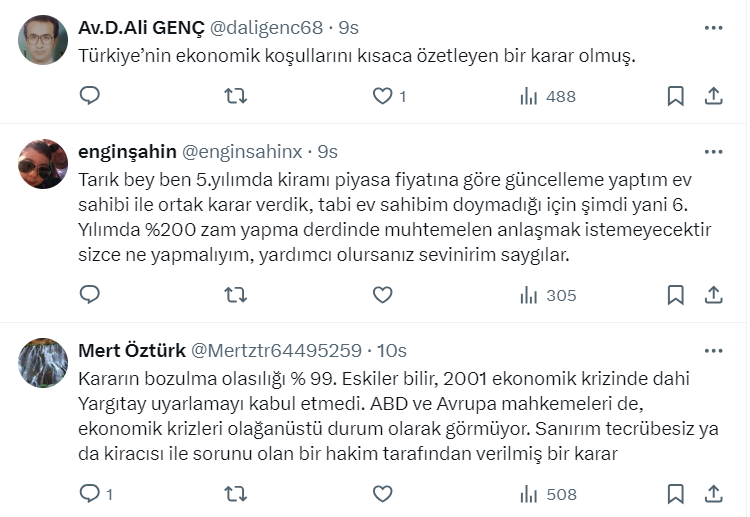The height and width of the screenshot is (517, 750).
Task: View analytics showing 305 views
Action: point(548,295)
